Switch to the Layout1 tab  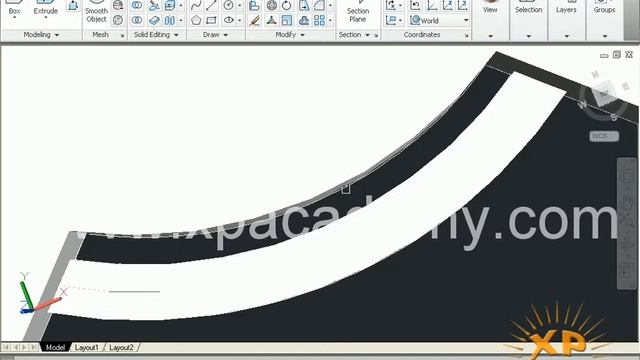coord(87,347)
